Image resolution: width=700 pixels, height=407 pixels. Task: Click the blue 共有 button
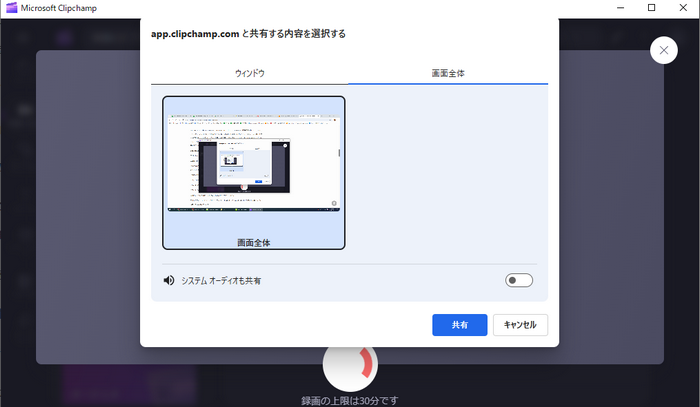point(459,325)
